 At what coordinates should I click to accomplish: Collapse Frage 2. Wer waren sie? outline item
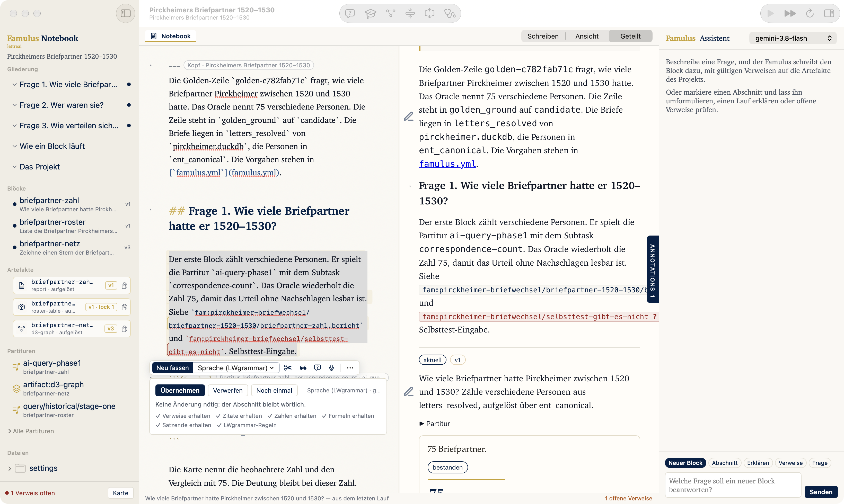pyautogui.click(x=14, y=105)
